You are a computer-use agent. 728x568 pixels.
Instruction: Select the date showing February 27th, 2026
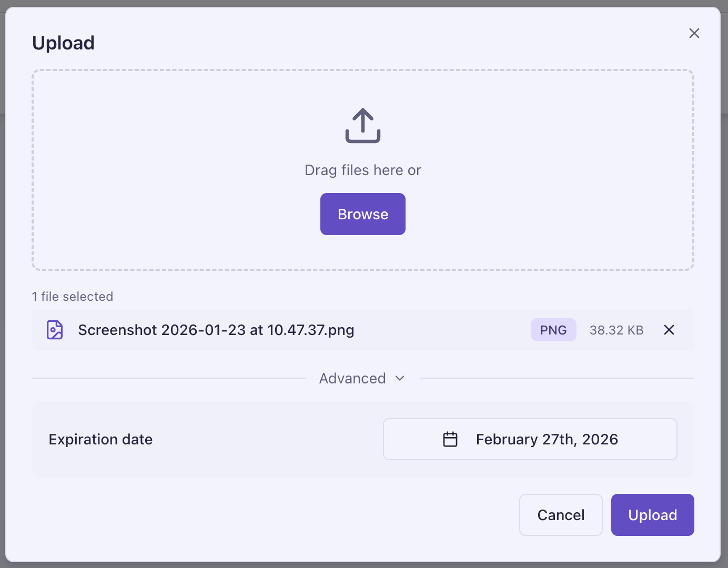[x=547, y=439]
